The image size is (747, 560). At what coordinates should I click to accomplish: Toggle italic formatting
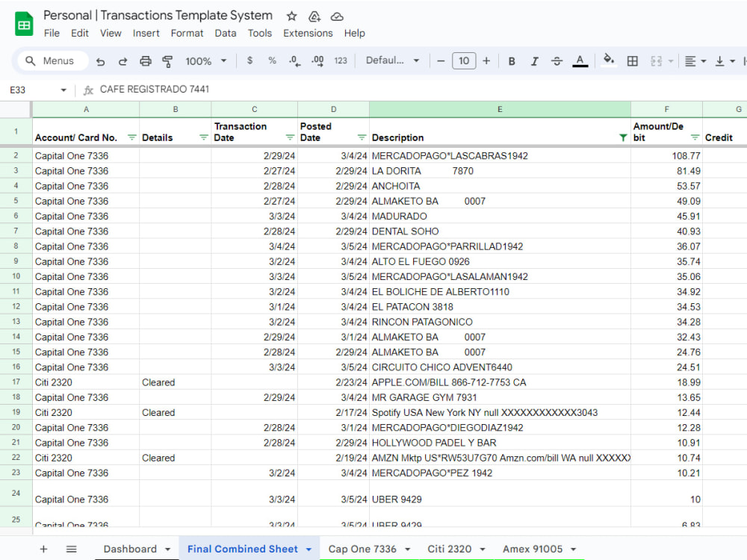535,61
